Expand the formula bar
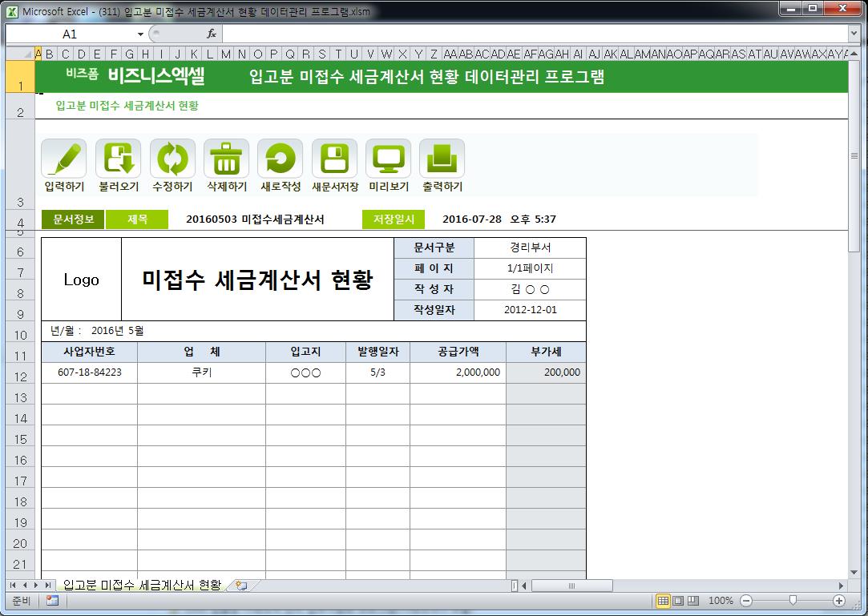This screenshot has width=868, height=616. (x=854, y=34)
